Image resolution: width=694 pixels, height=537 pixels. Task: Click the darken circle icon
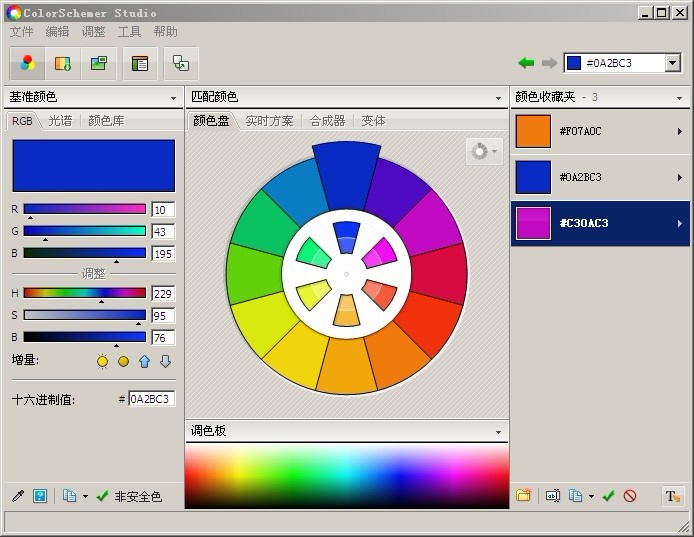[123, 362]
